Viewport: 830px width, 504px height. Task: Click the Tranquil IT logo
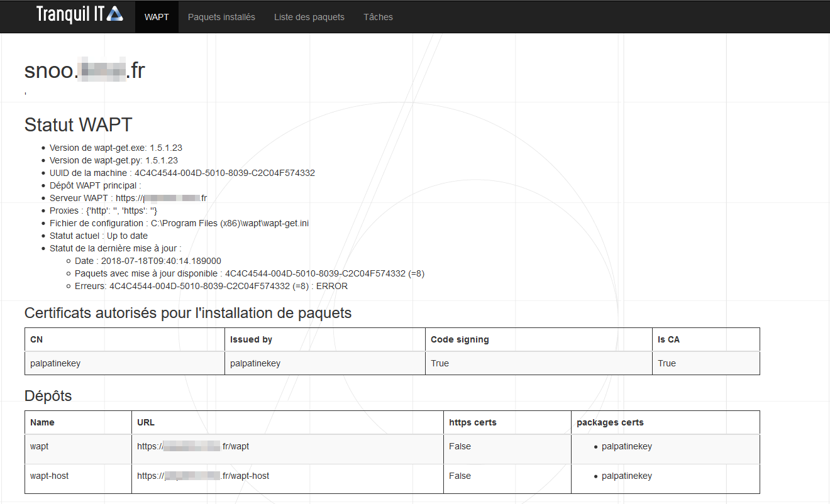point(80,14)
